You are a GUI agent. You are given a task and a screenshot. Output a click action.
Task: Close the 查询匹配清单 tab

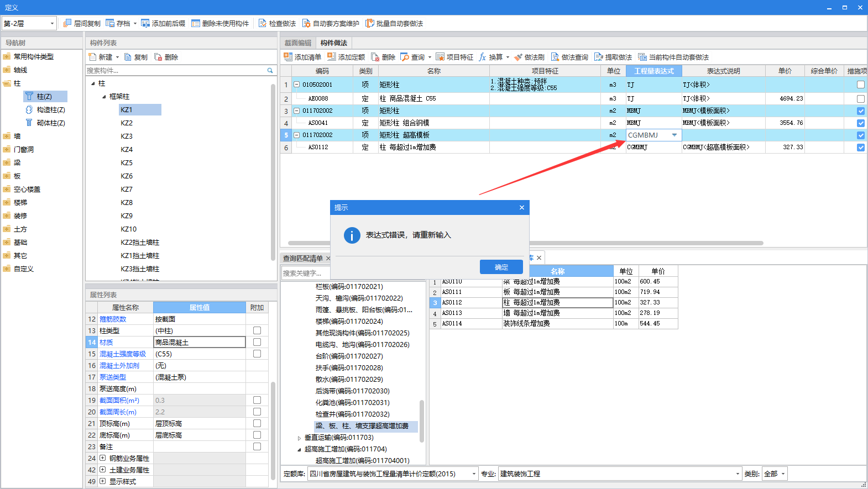328,259
